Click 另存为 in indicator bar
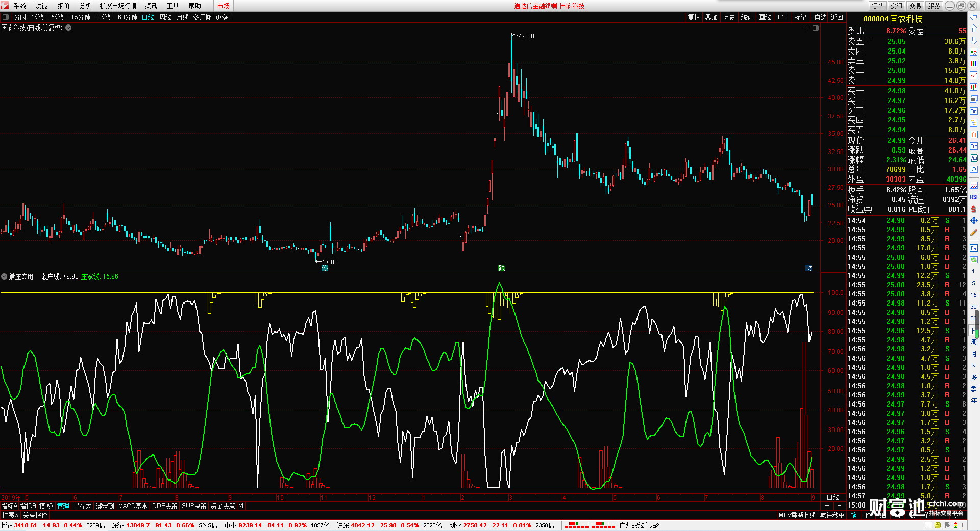 click(83, 506)
